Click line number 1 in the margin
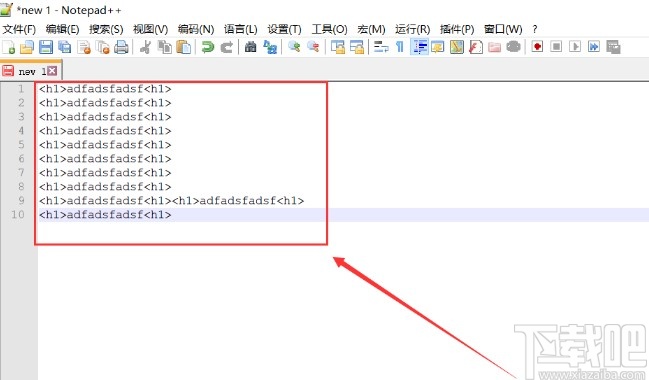Viewport: 649px width, 380px height. [21, 89]
